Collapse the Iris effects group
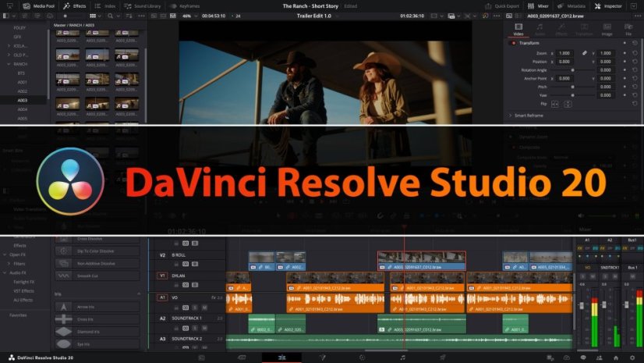The height and width of the screenshot is (363, 644). (x=139, y=294)
